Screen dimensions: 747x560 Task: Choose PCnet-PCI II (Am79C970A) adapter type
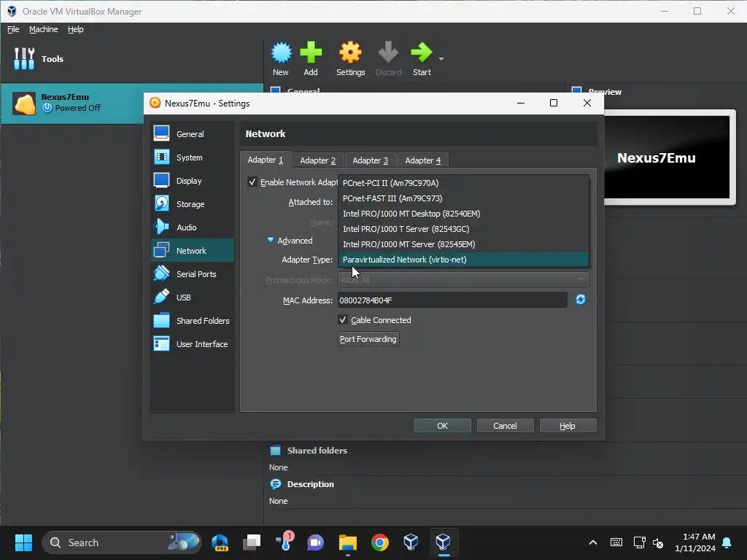click(463, 183)
